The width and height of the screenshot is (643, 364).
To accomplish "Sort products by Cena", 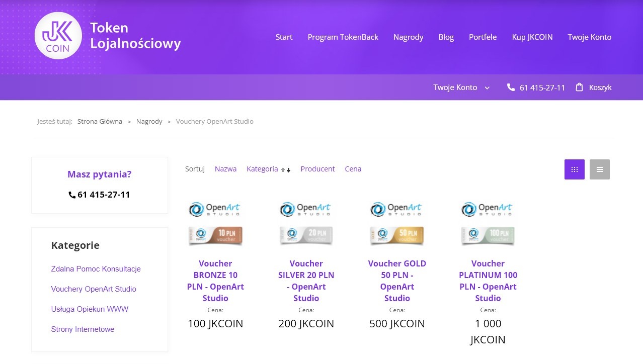I will 353,169.
